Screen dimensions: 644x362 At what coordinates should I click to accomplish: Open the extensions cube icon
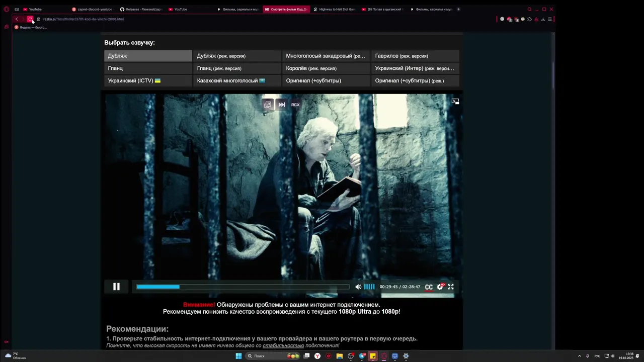coord(529,19)
